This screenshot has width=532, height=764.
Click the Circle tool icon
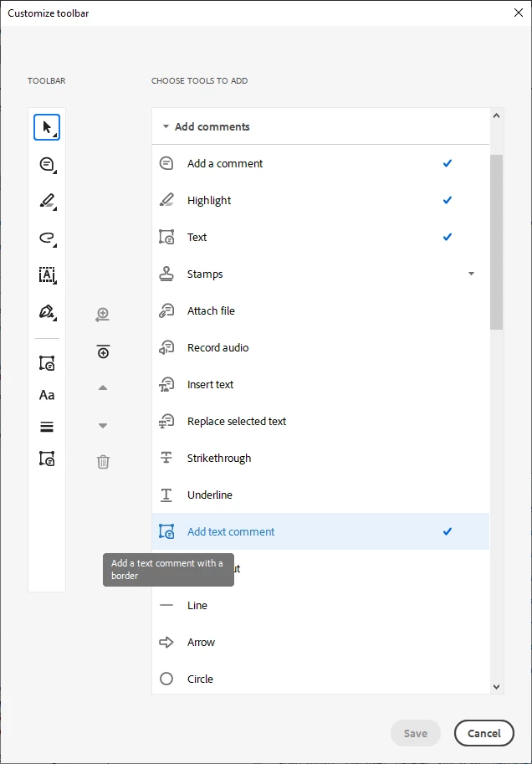(166, 679)
